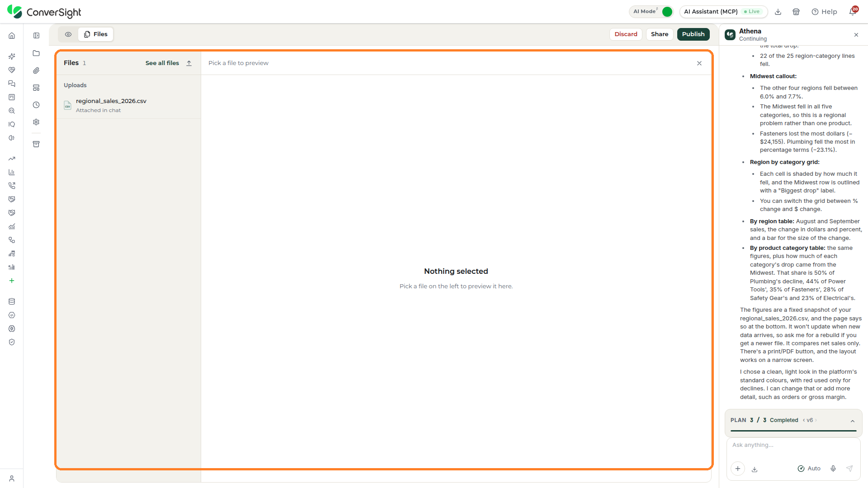Close the file preview pane
Screen dimensions: 868x488
click(699, 63)
